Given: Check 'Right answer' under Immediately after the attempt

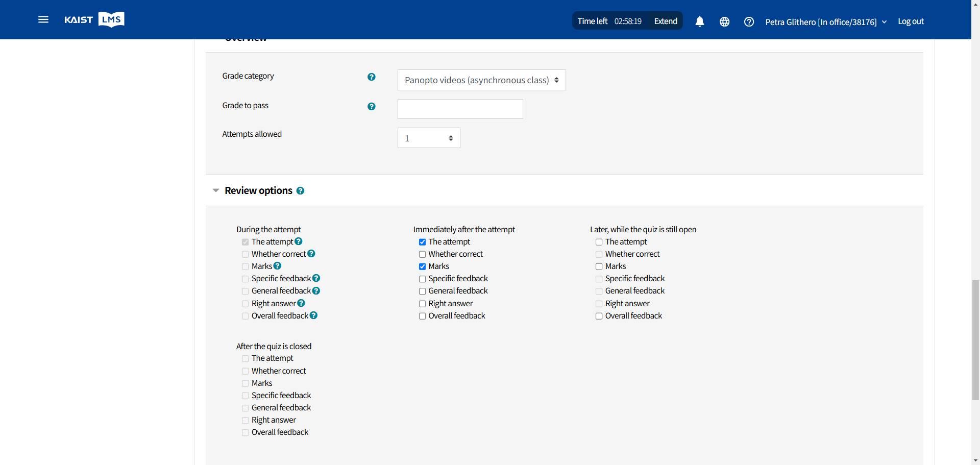Looking at the screenshot, I should pyautogui.click(x=422, y=304).
